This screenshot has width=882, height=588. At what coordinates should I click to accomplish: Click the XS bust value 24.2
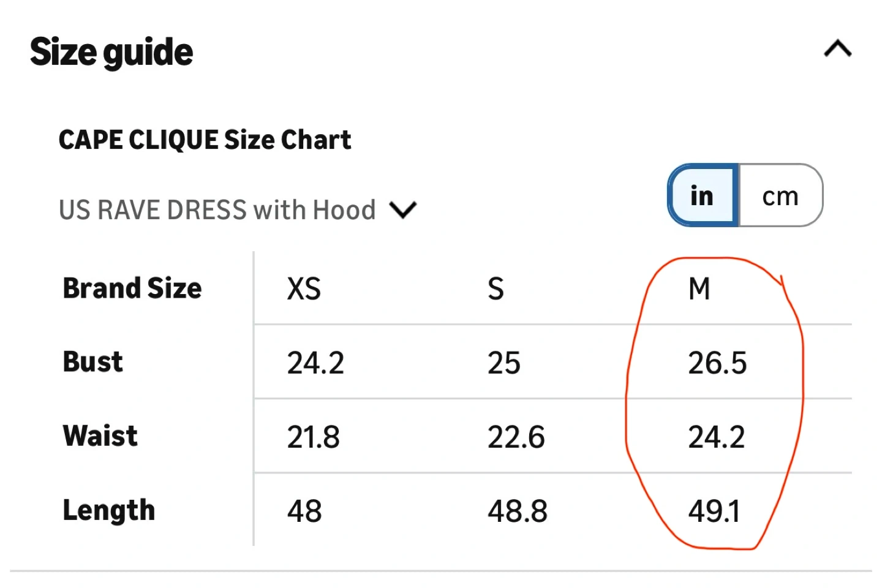point(315,363)
